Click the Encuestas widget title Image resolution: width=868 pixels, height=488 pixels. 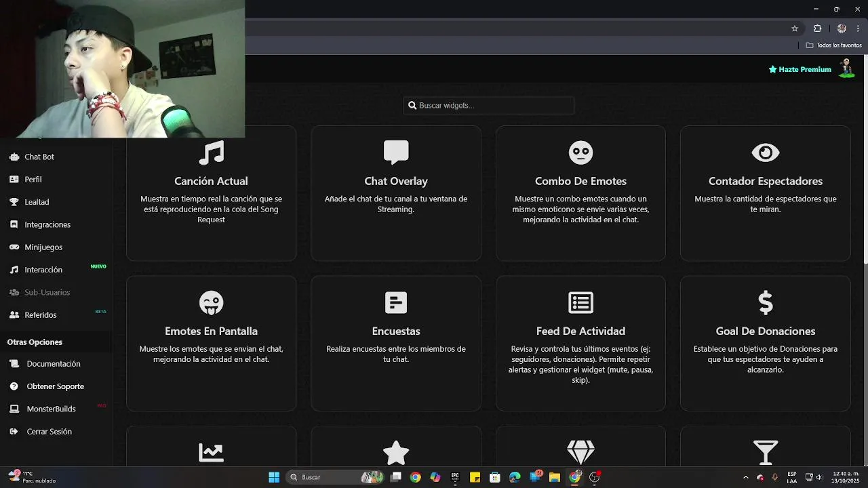tap(396, 331)
